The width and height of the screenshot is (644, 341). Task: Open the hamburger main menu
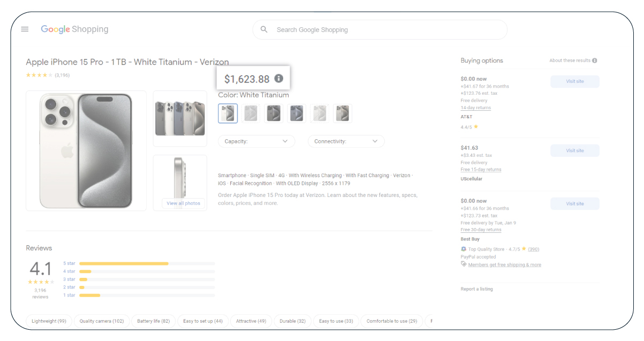coord(25,29)
